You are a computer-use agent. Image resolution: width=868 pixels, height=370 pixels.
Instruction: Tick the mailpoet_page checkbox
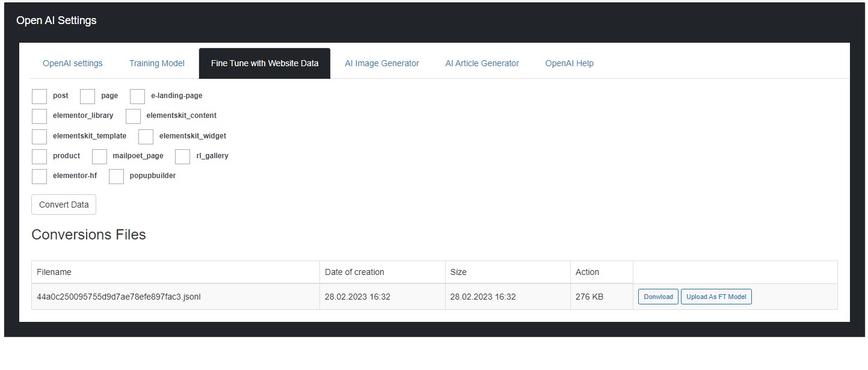tap(99, 156)
